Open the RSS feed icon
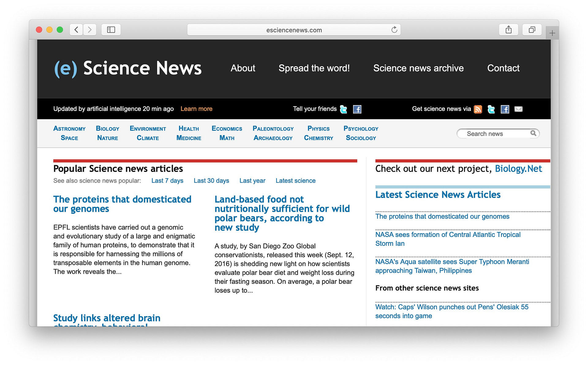This screenshot has height=365, width=588. tap(478, 109)
